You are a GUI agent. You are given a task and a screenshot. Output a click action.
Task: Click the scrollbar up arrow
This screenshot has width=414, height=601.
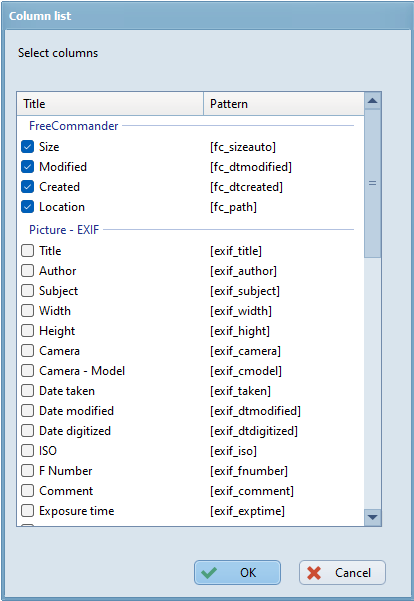(x=372, y=101)
